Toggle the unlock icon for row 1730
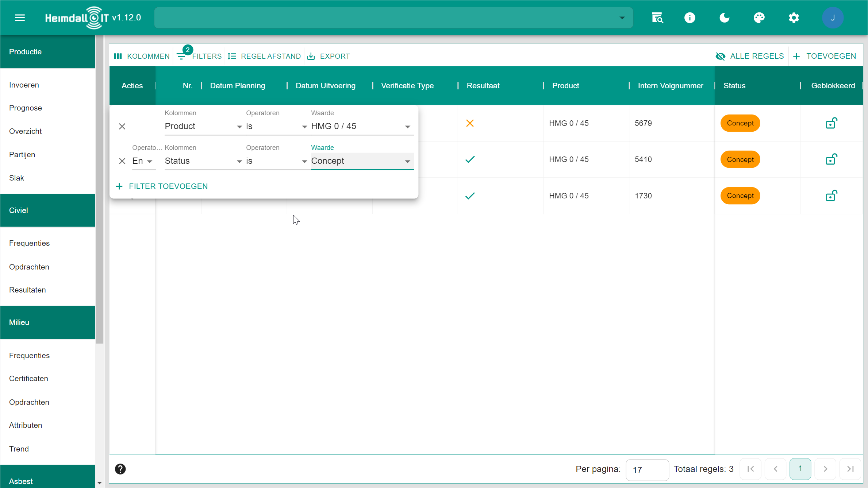Viewport: 868px width, 488px height. point(831,196)
